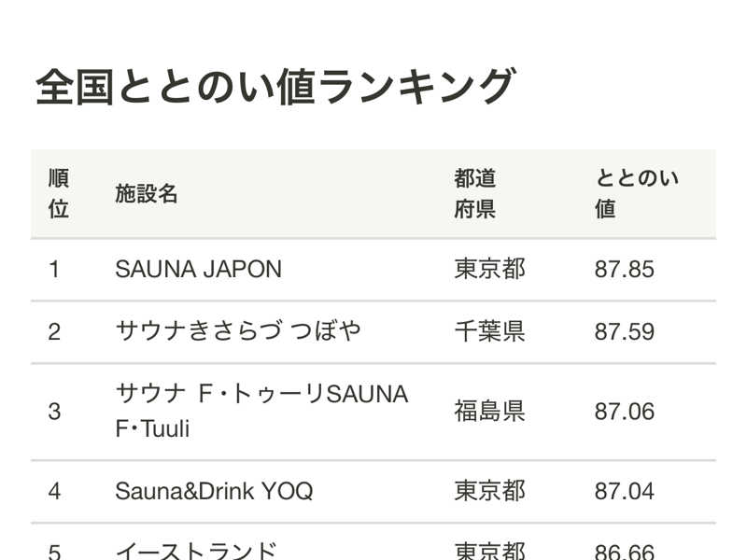Screen dimensions: 747x560
Task: Open the Sauna&Drink YOQ facility entry
Action: point(214,491)
